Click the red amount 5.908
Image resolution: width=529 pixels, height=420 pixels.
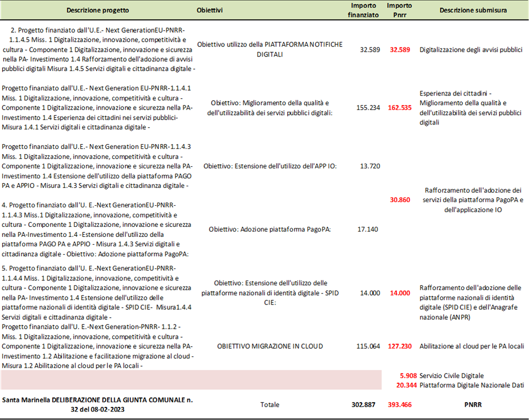(408, 376)
